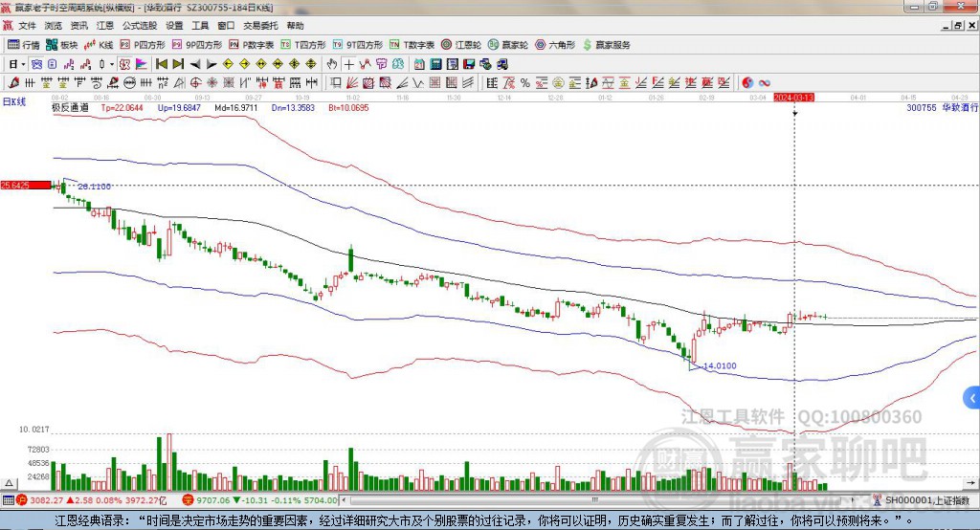Click the 极反通道 indicator label

(70, 108)
